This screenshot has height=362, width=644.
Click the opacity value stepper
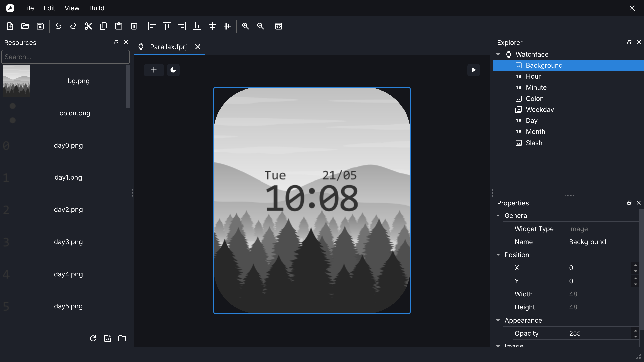click(x=636, y=333)
